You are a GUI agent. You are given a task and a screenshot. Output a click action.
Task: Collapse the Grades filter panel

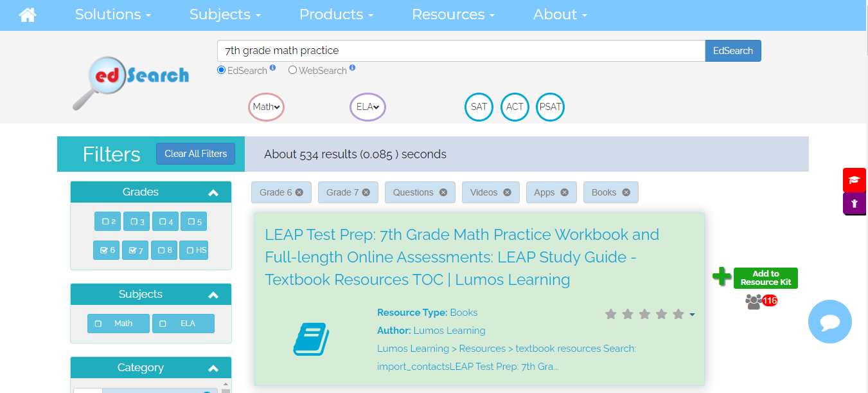click(x=213, y=192)
